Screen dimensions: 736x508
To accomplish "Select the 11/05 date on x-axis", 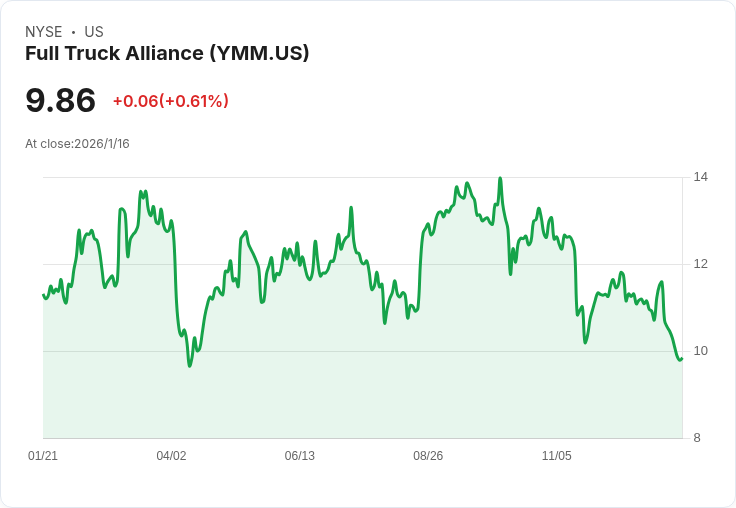I will [x=556, y=456].
